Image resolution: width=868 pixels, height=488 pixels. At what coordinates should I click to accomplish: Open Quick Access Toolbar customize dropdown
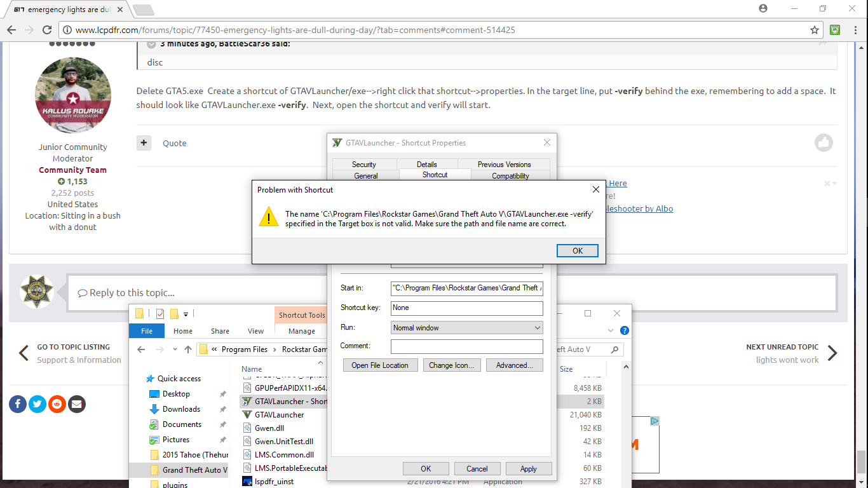point(186,314)
